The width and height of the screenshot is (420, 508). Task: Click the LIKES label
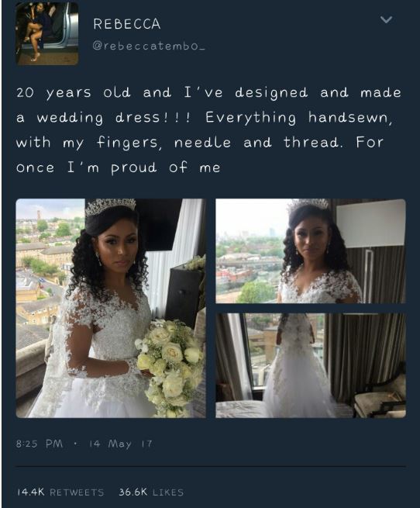(167, 492)
